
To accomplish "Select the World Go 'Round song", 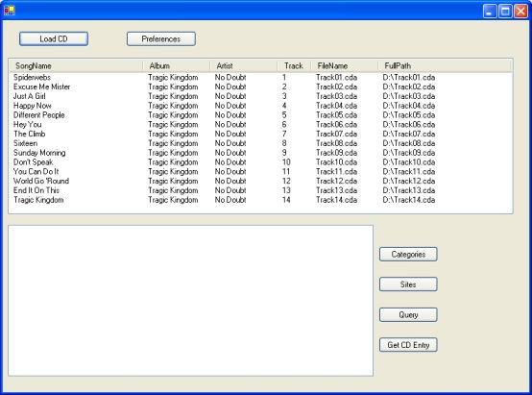I will coord(41,181).
